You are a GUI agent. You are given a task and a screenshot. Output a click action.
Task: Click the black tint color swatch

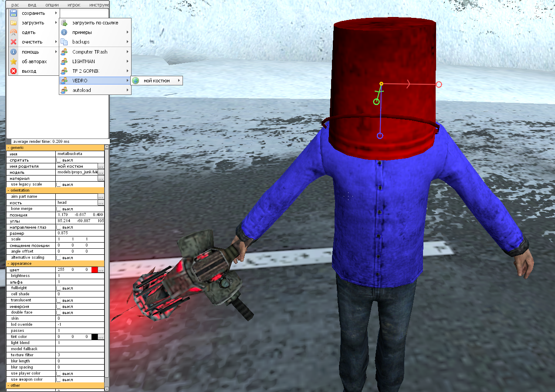point(95,337)
